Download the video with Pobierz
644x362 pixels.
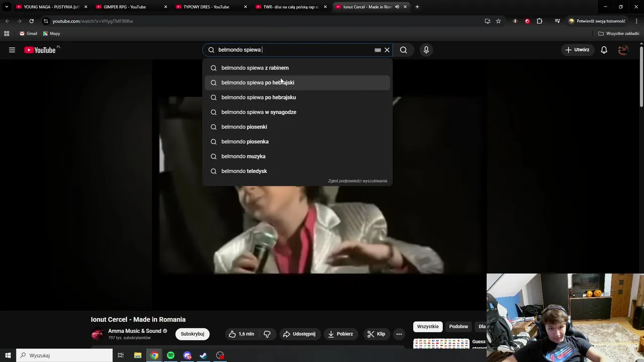click(340, 334)
